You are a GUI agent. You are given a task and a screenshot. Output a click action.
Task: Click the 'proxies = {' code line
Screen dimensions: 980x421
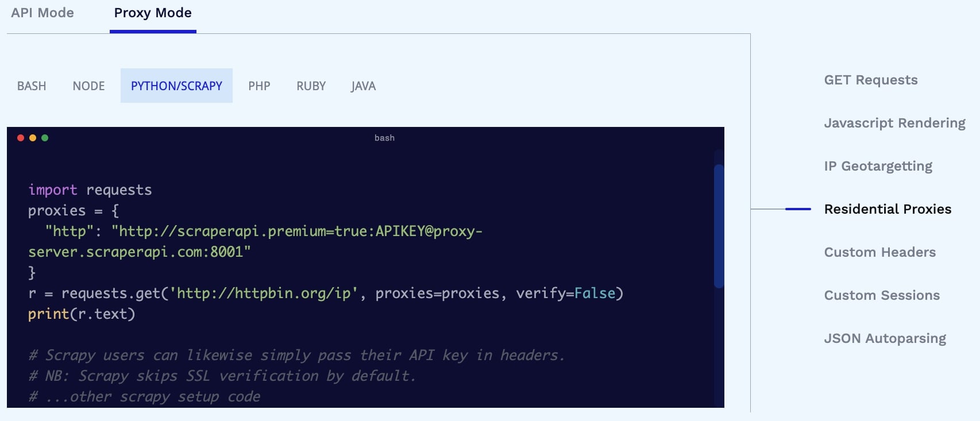74,211
